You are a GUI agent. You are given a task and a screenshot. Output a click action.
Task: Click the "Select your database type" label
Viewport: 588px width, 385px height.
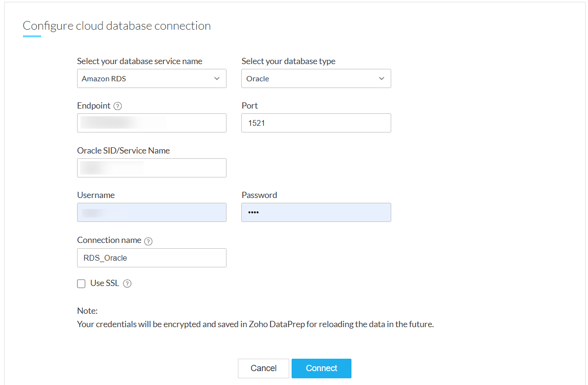pos(288,61)
